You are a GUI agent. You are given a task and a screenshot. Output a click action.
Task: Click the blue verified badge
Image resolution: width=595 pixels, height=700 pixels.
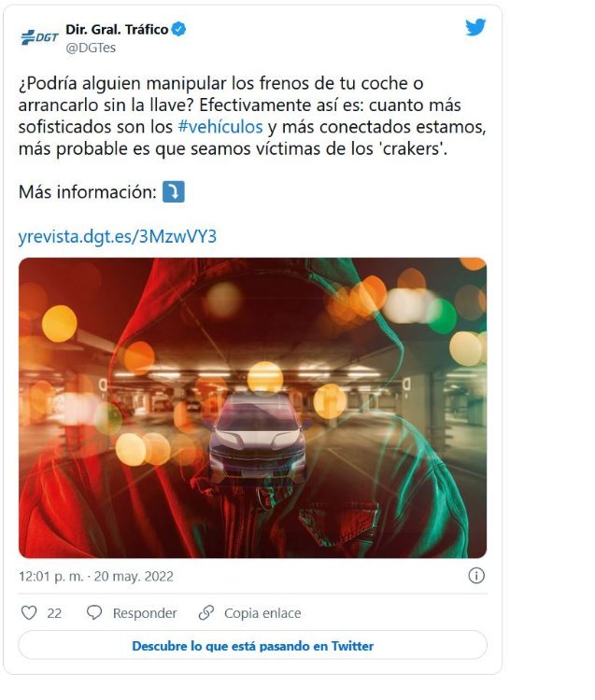coord(179,30)
